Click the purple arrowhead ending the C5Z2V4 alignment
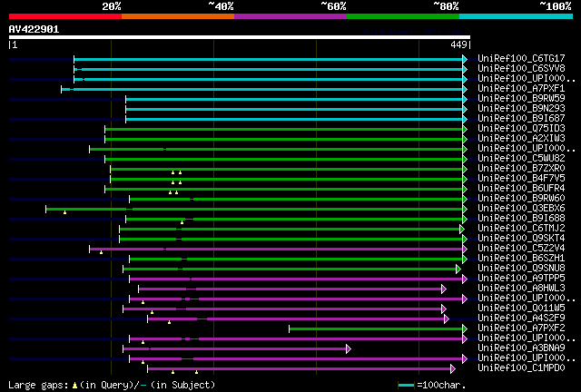Image resolution: width=581 pixels, height=392 pixels. point(465,249)
